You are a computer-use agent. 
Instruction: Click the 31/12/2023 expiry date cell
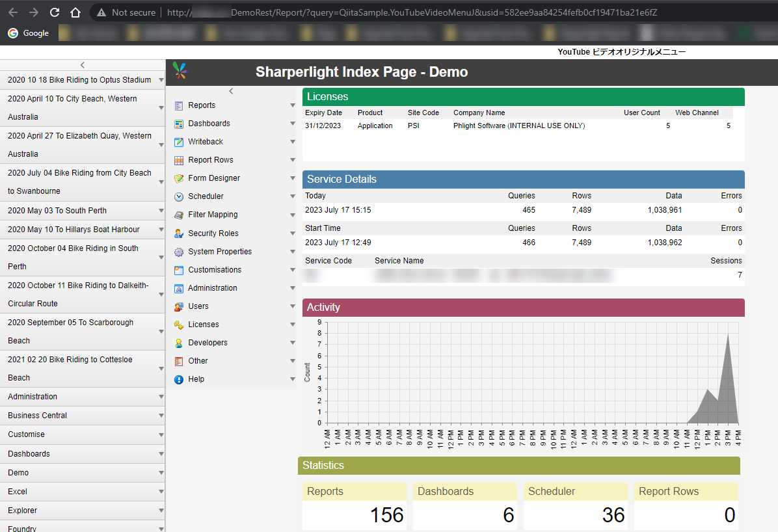[x=323, y=126]
